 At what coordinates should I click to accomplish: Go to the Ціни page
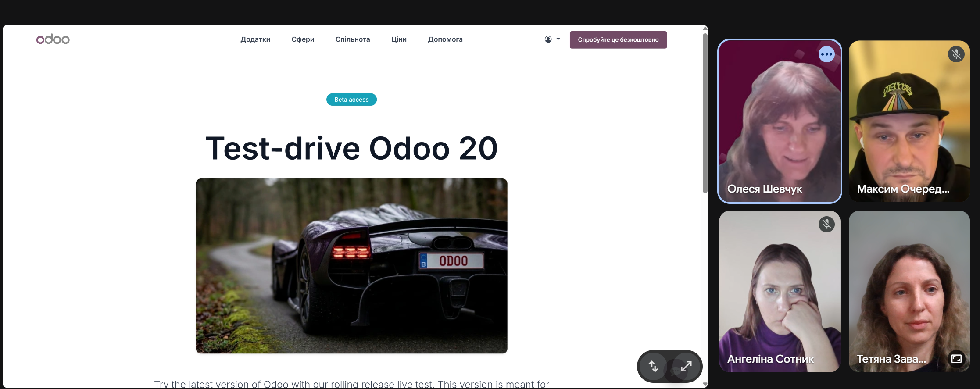pos(399,39)
